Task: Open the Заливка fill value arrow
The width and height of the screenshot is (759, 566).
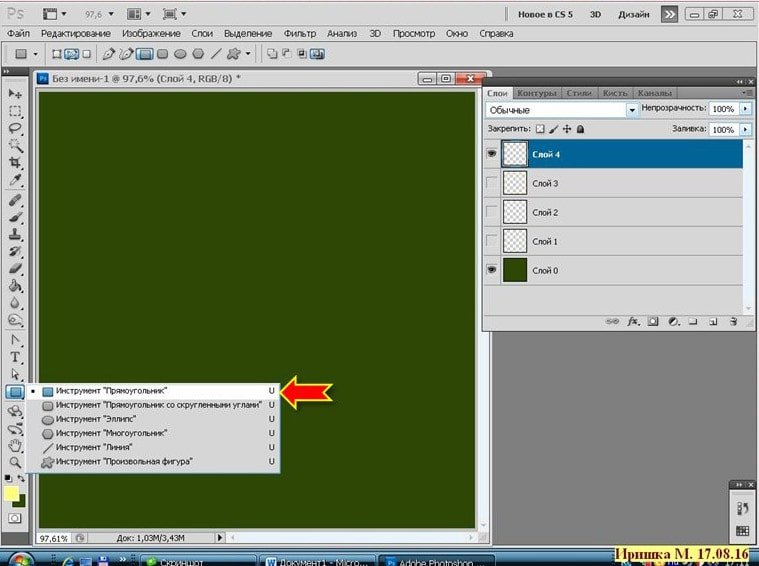Action: 747,130
